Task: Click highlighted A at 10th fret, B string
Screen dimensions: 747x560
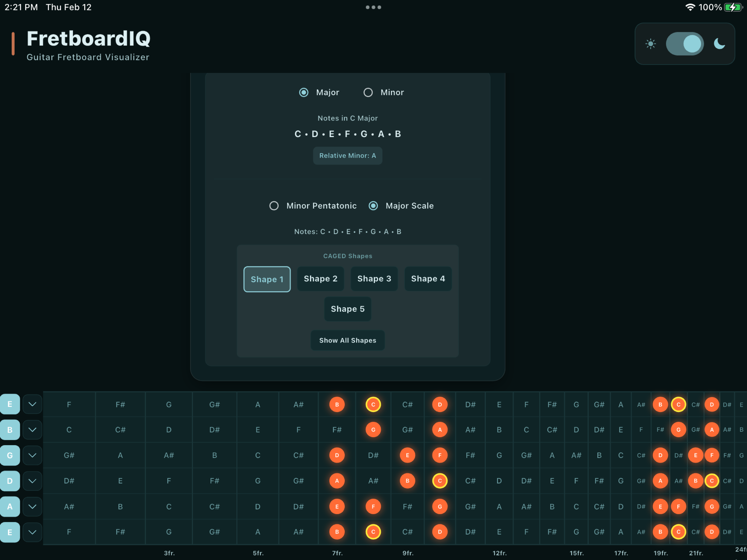Action: tap(440, 430)
